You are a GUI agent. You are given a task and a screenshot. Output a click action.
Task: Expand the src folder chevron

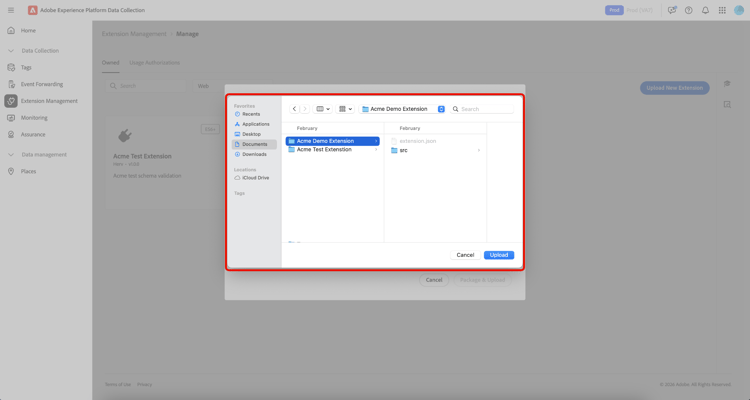coord(478,150)
